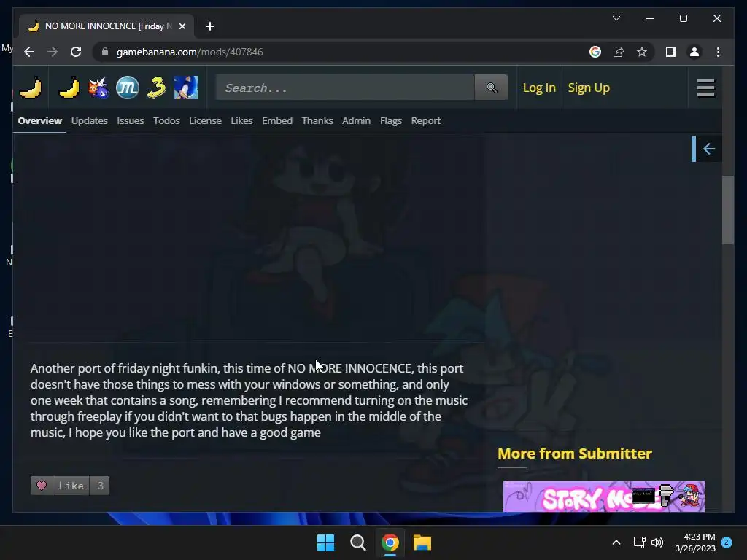Bookmark this page with star icon
This screenshot has height=560, width=747.
click(x=642, y=52)
